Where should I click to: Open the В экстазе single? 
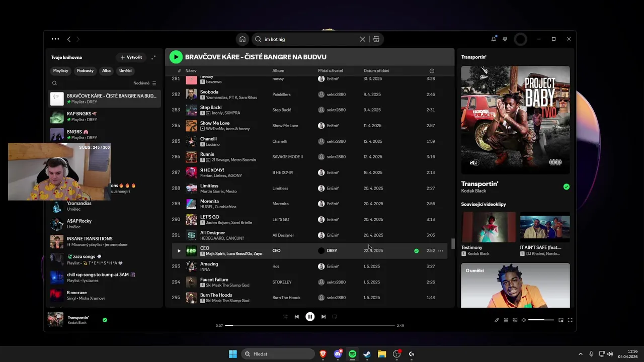coord(105,295)
